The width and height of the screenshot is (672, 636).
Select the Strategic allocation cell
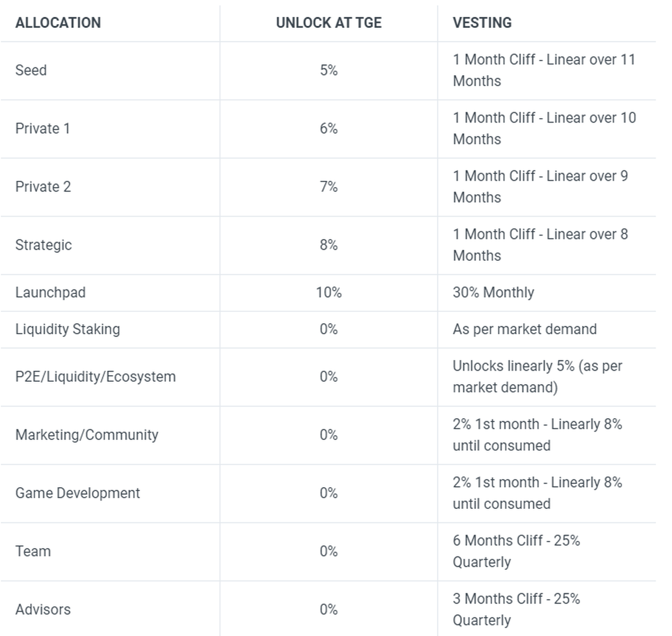(x=44, y=245)
